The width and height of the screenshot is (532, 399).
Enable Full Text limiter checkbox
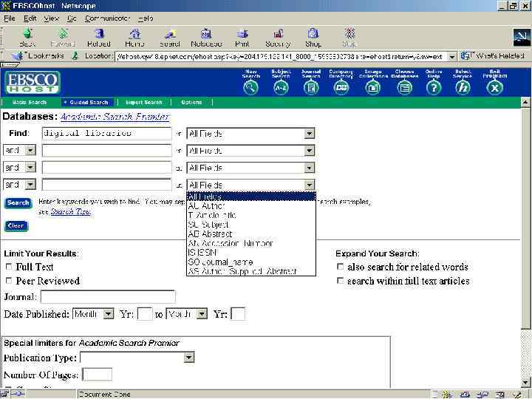[9, 267]
